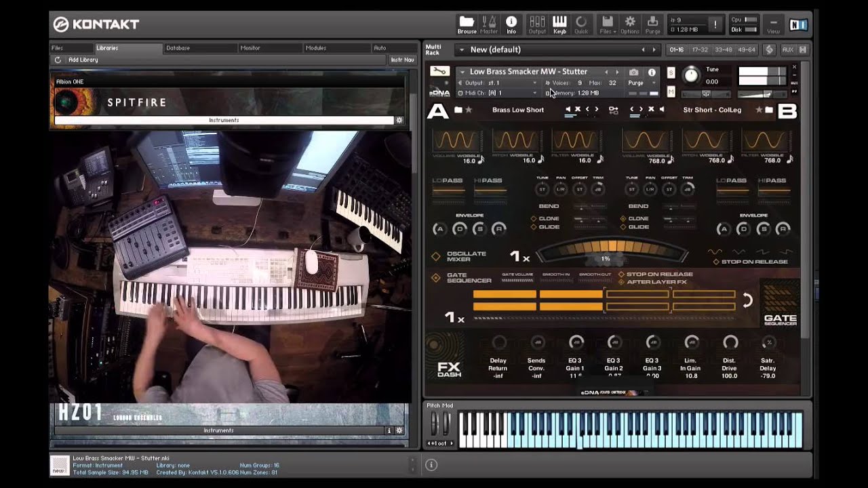Open library settings gear for Albion ONE
Viewport: 868px width, 488px height.
(399, 120)
